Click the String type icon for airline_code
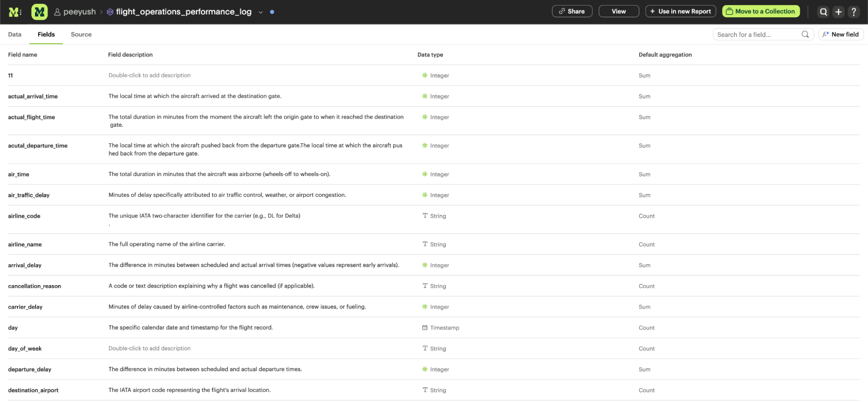Image resolution: width=868 pixels, height=402 pixels. point(425,216)
